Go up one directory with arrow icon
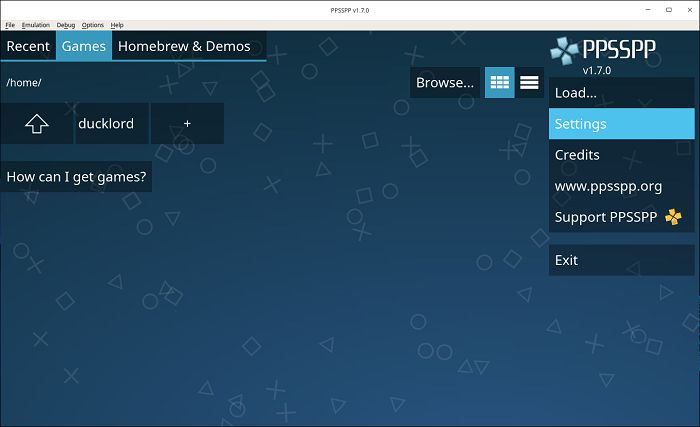 coord(37,124)
